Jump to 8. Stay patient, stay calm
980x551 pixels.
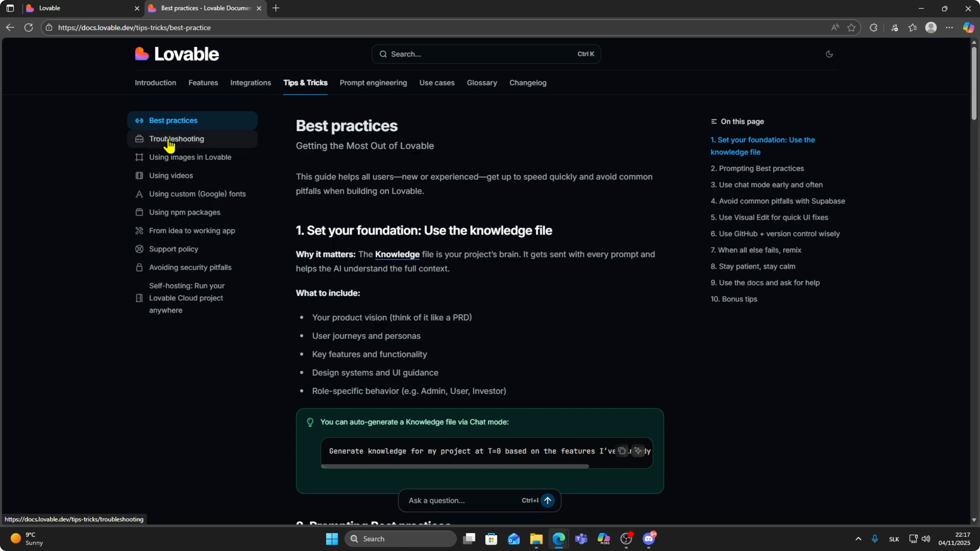[x=753, y=266]
